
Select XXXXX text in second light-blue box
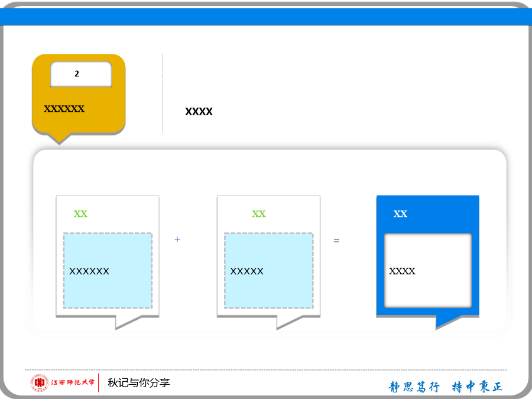tap(246, 271)
